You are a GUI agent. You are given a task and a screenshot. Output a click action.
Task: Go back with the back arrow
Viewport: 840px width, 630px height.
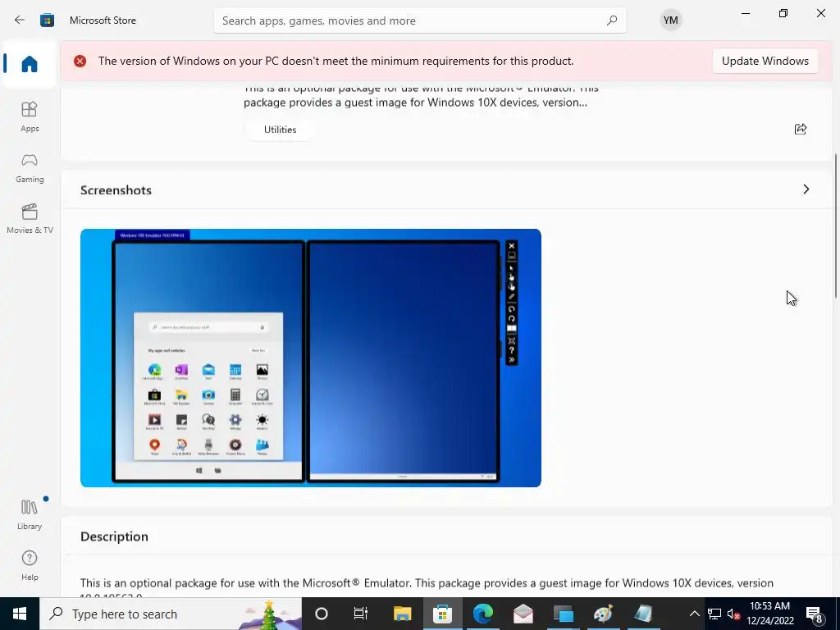click(x=20, y=21)
